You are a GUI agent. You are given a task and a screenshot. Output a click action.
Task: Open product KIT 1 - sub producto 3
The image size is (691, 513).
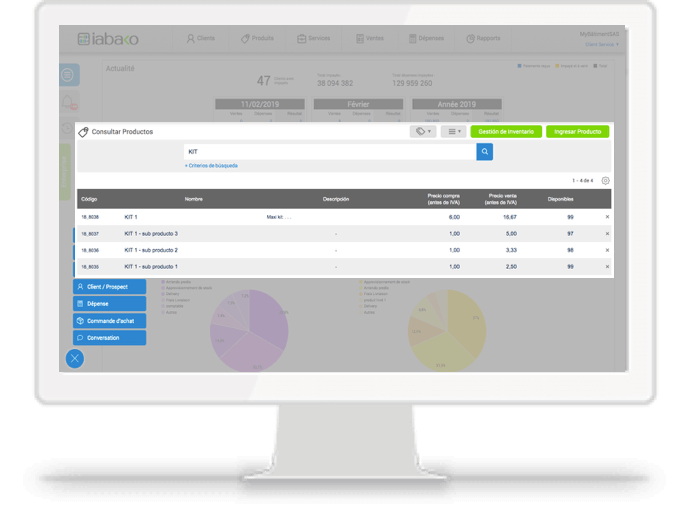pyautogui.click(x=344, y=234)
